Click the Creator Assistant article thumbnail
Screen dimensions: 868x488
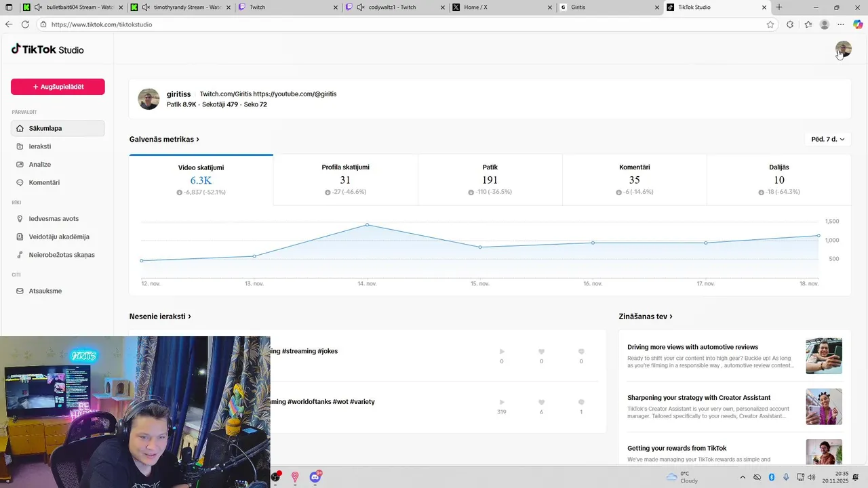pos(824,407)
